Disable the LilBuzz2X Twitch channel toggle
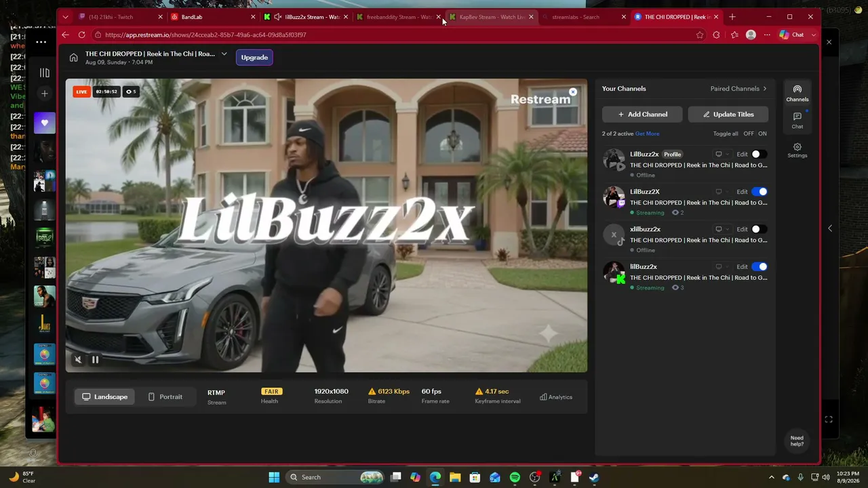Image resolution: width=868 pixels, height=488 pixels. [x=759, y=192]
